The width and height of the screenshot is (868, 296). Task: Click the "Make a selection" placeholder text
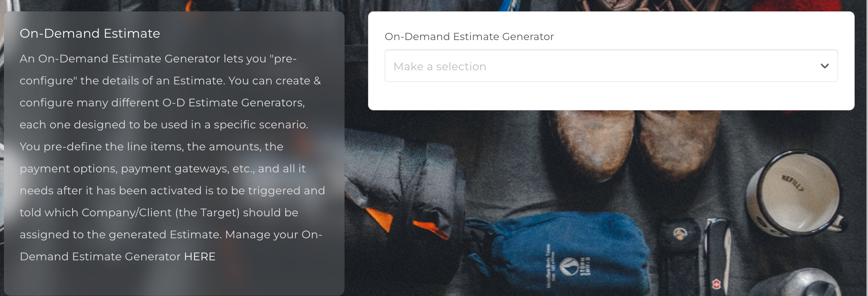[x=440, y=66]
